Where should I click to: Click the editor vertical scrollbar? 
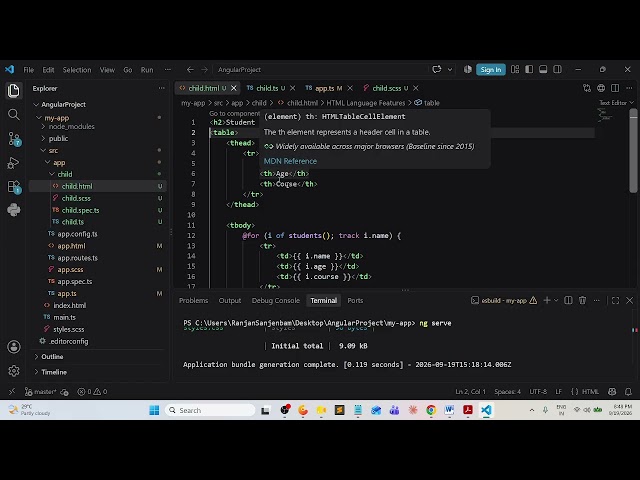click(633, 151)
